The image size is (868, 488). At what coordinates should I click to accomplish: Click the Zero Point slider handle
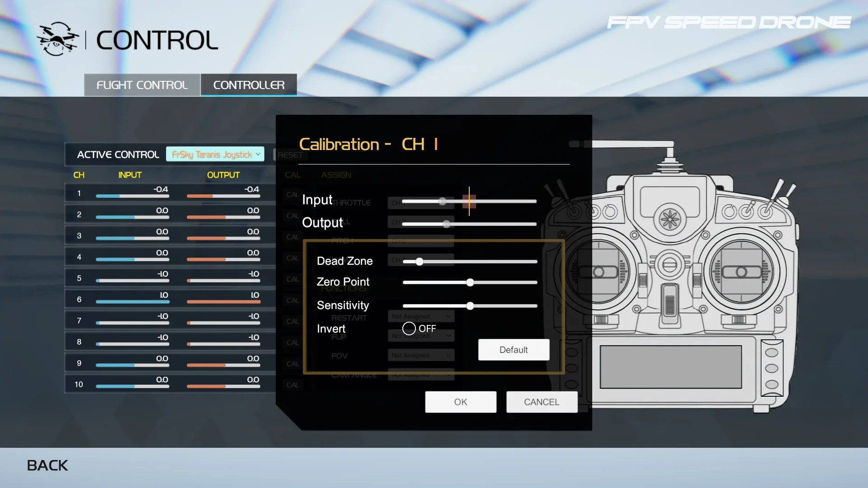(x=470, y=282)
